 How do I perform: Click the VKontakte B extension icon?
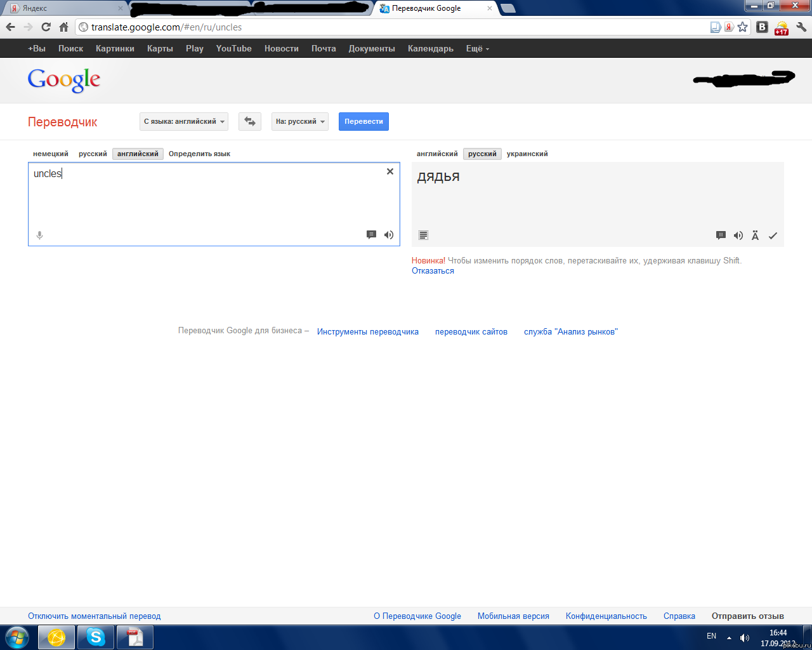[763, 27]
